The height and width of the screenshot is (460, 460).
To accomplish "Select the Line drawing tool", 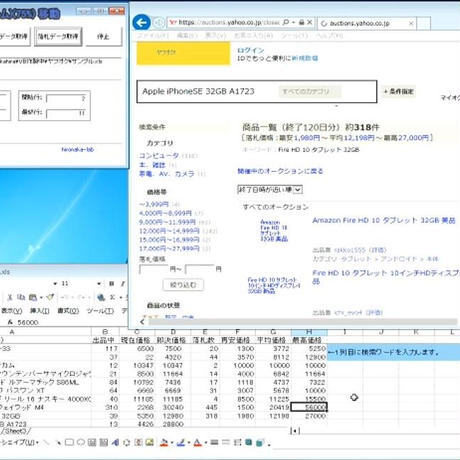I will (47, 443).
